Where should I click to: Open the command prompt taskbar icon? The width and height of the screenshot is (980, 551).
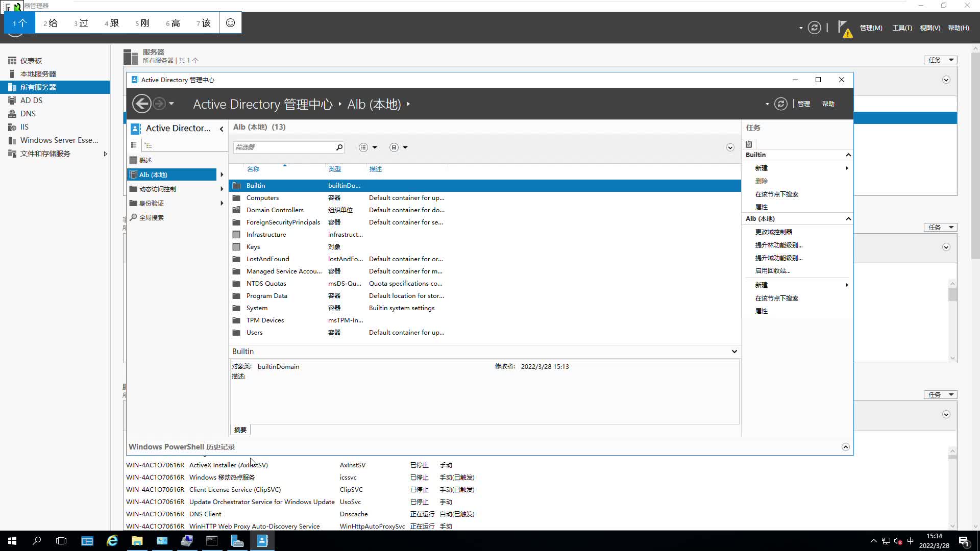[x=212, y=541]
